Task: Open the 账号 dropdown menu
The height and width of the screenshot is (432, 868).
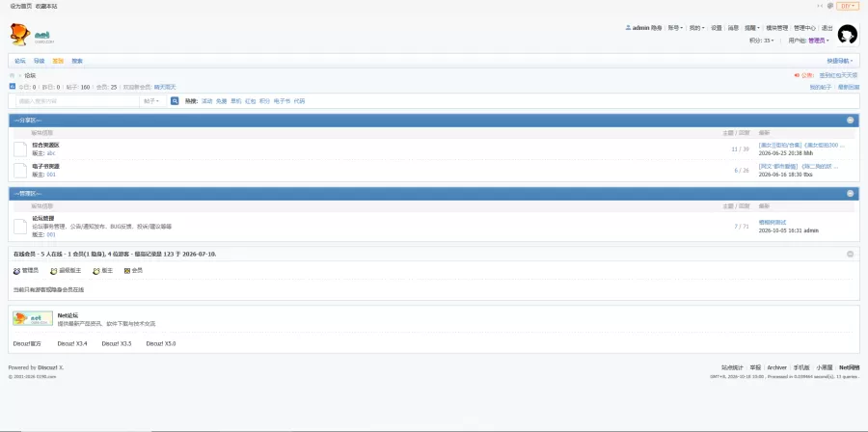Action: tap(675, 27)
